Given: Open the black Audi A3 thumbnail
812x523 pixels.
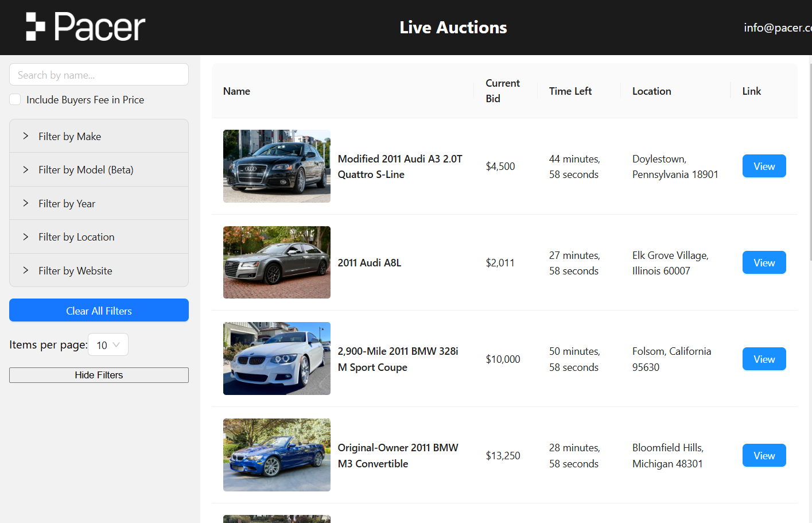Looking at the screenshot, I should point(277,166).
